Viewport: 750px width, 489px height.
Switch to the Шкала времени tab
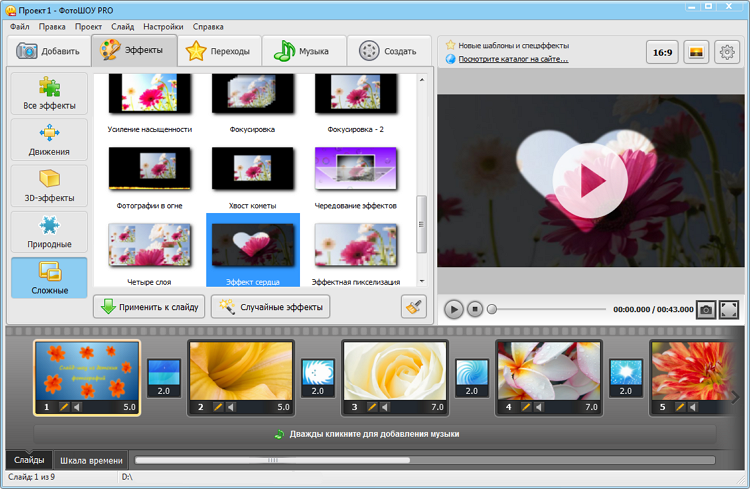91,460
